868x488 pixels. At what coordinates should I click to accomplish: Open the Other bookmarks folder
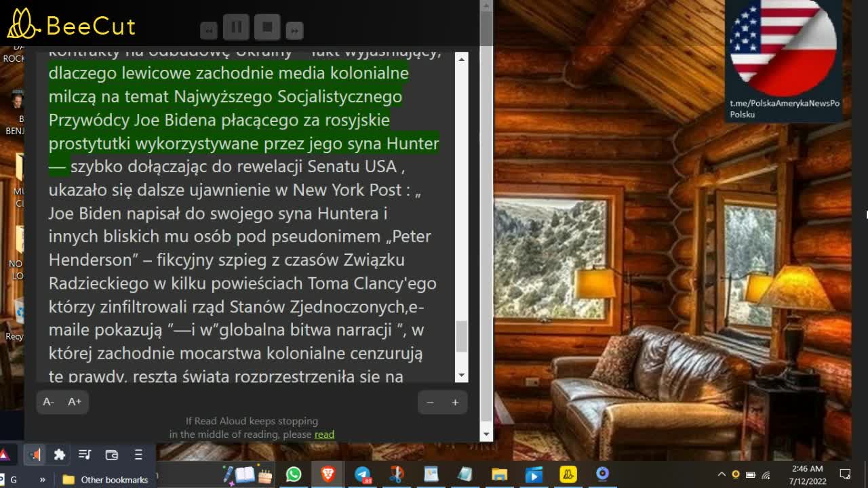point(105,479)
